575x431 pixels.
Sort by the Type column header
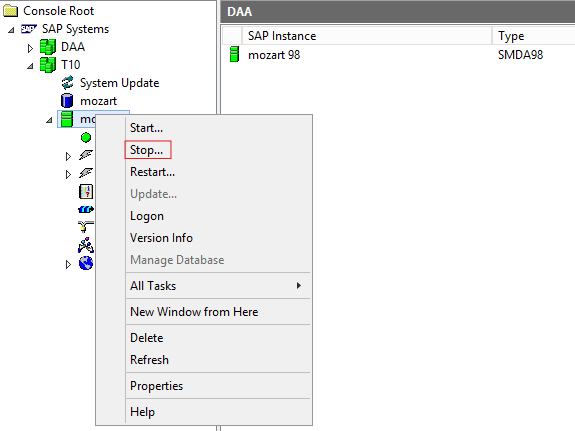[534, 36]
